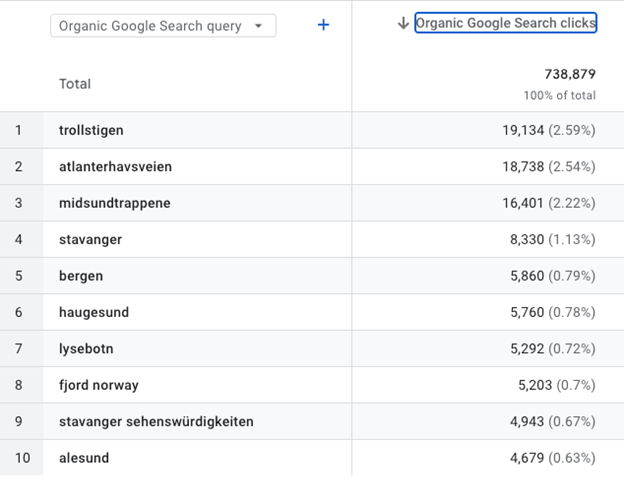
Task: Click the alesund query row
Action: click(84, 458)
